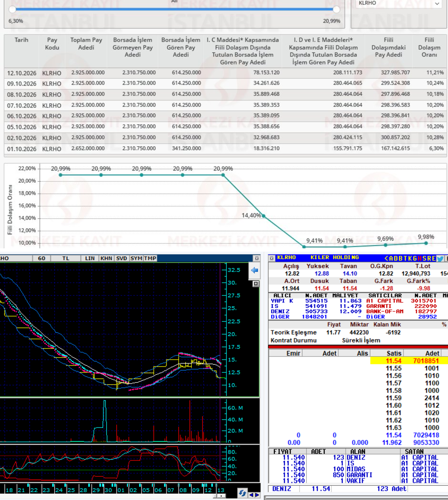The image size is (448, 500).
Task: Click the Satis column header in order book
Action: click(394, 353)
